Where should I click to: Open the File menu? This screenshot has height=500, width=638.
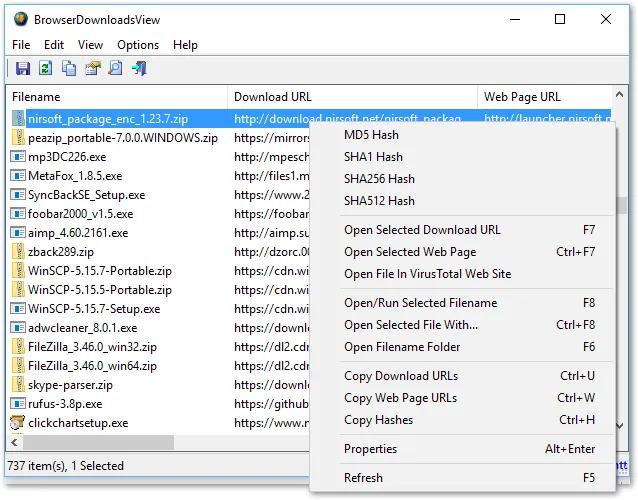click(x=21, y=45)
